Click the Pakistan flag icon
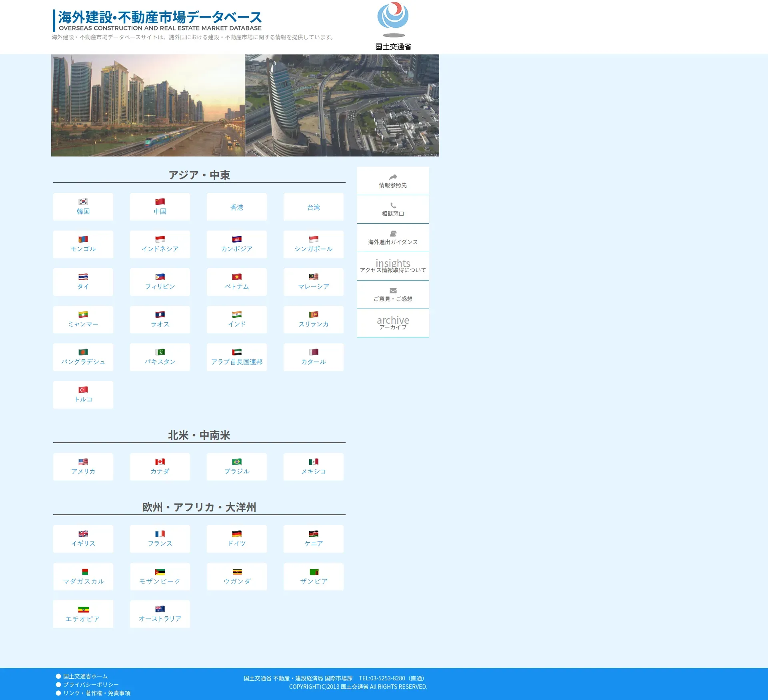Image resolution: width=768 pixels, height=700 pixels. point(160,352)
